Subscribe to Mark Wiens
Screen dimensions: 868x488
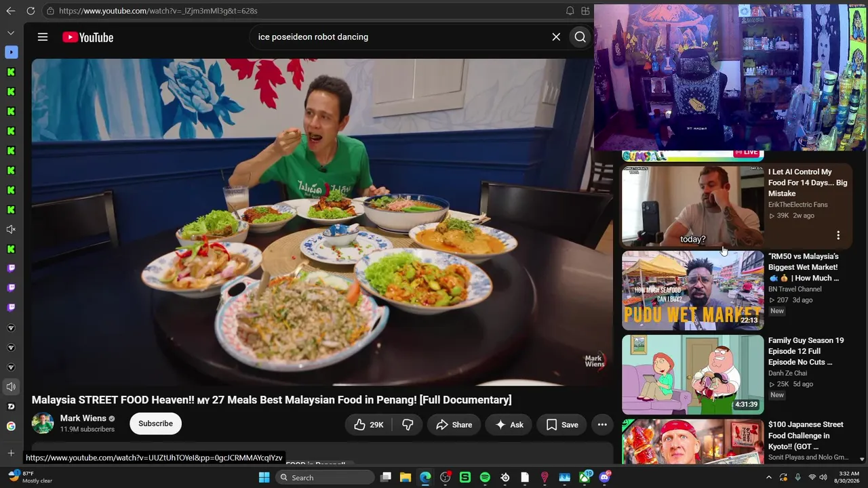pyautogui.click(x=155, y=424)
